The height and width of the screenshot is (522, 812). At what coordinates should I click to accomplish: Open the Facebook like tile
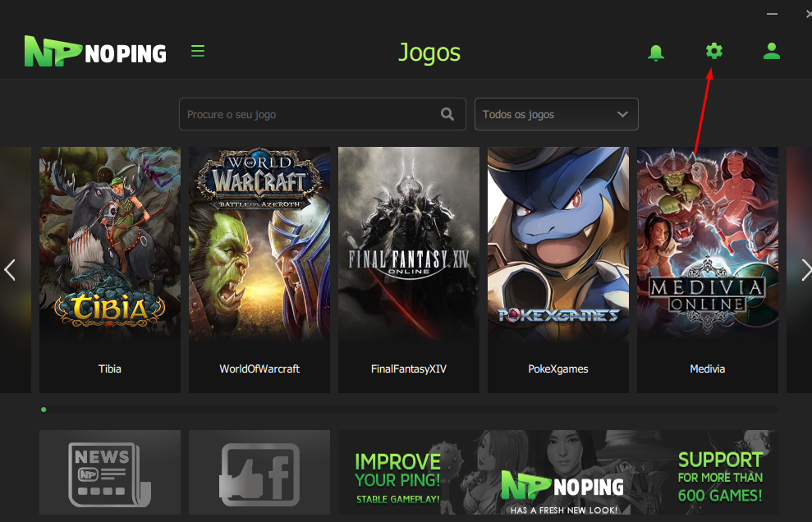click(x=259, y=472)
